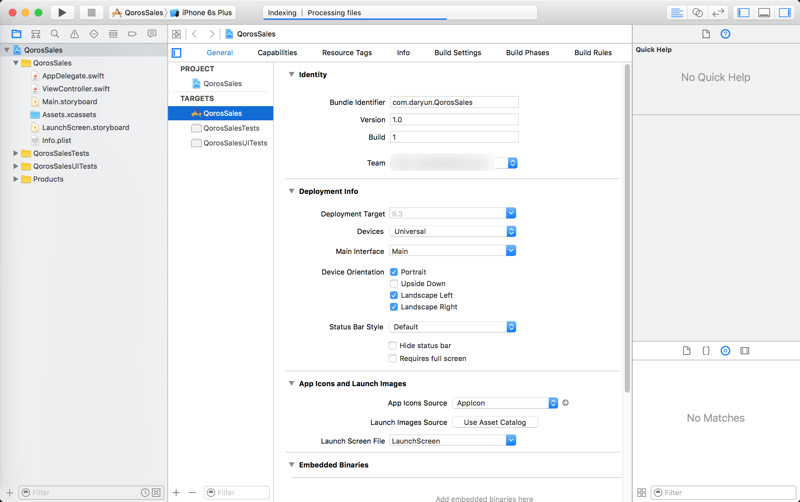Click the Bundle Identifier field
Screen dimensions: 800x502
(454, 102)
